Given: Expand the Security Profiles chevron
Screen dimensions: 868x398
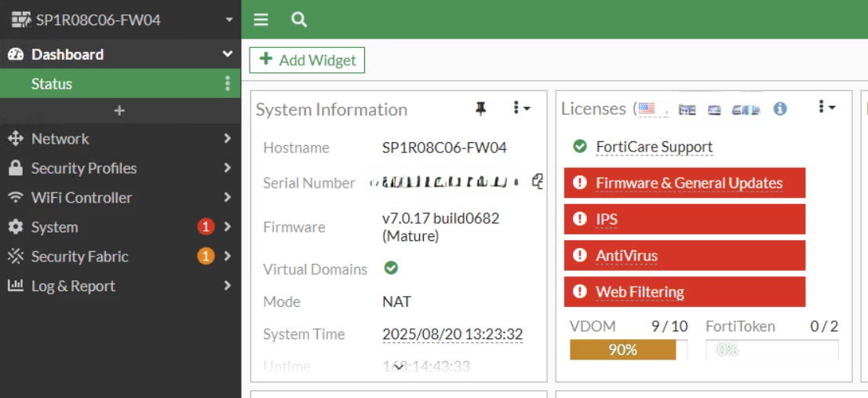Looking at the screenshot, I should click(x=228, y=168).
